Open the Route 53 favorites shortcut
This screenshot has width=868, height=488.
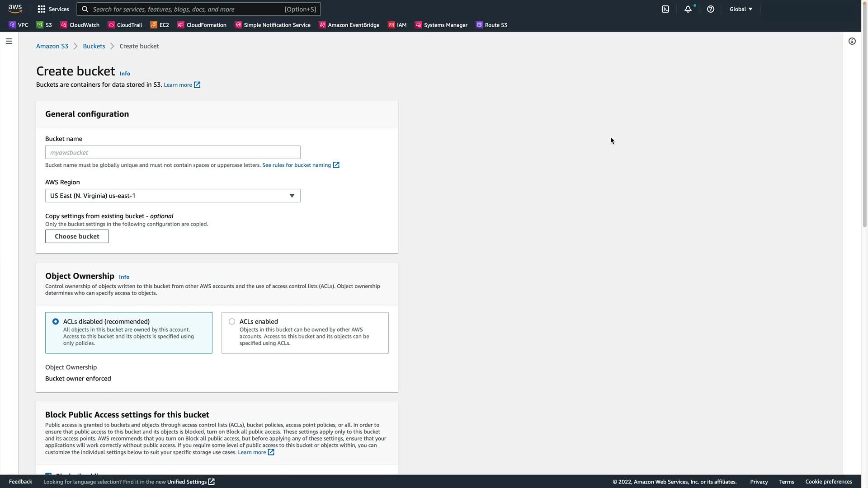[491, 25]
